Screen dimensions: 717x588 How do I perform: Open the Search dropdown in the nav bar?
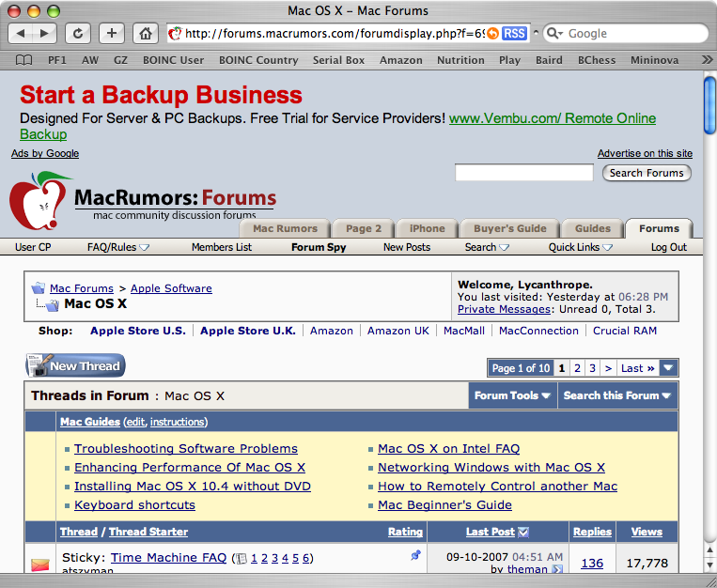487,247
